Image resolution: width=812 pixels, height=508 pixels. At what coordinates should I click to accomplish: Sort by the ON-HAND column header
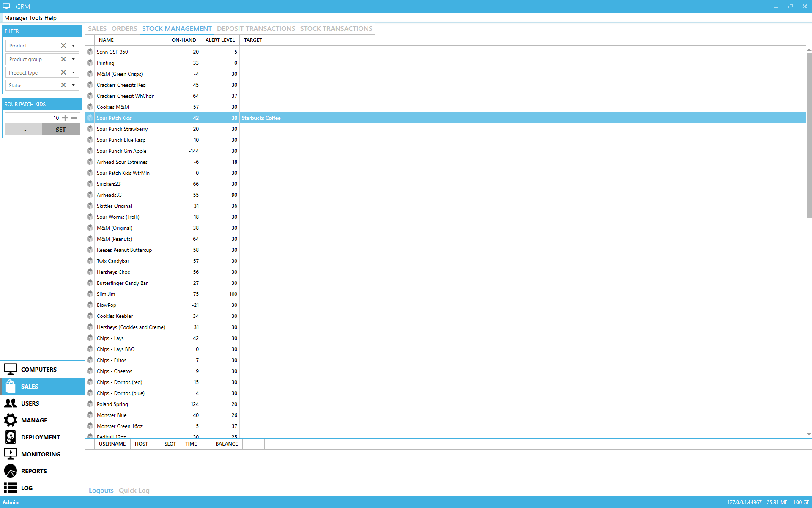184,40
